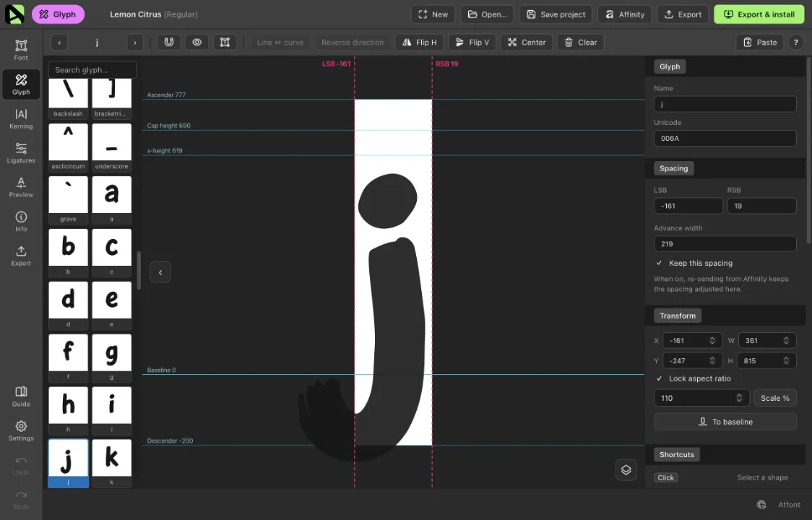Viewport: 812px width, 520px height.
Task: Click the Center button
Action: [526, 43]
